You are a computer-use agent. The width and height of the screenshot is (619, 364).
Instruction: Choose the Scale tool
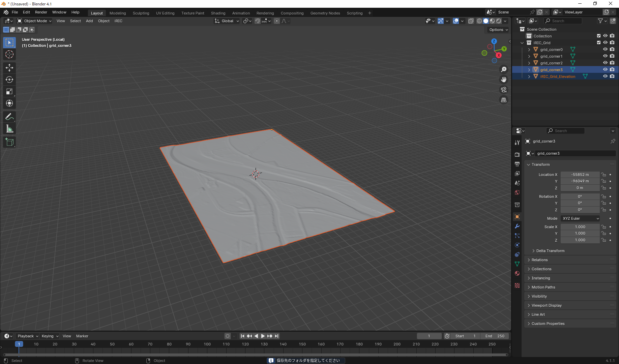9,91
